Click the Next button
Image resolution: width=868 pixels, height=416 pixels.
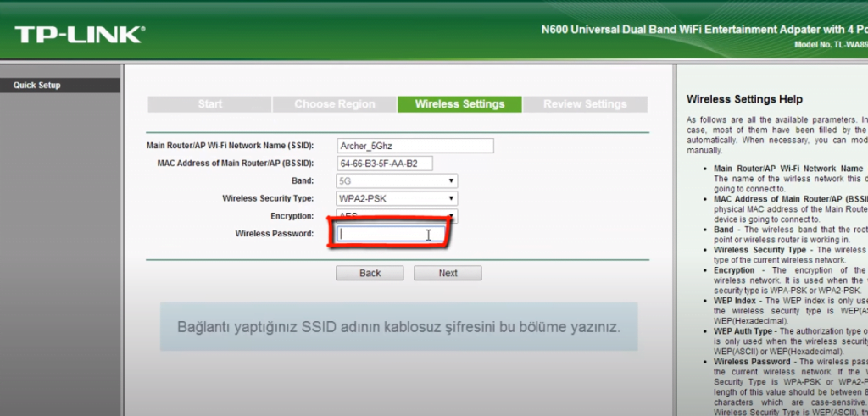click(448, 273)
